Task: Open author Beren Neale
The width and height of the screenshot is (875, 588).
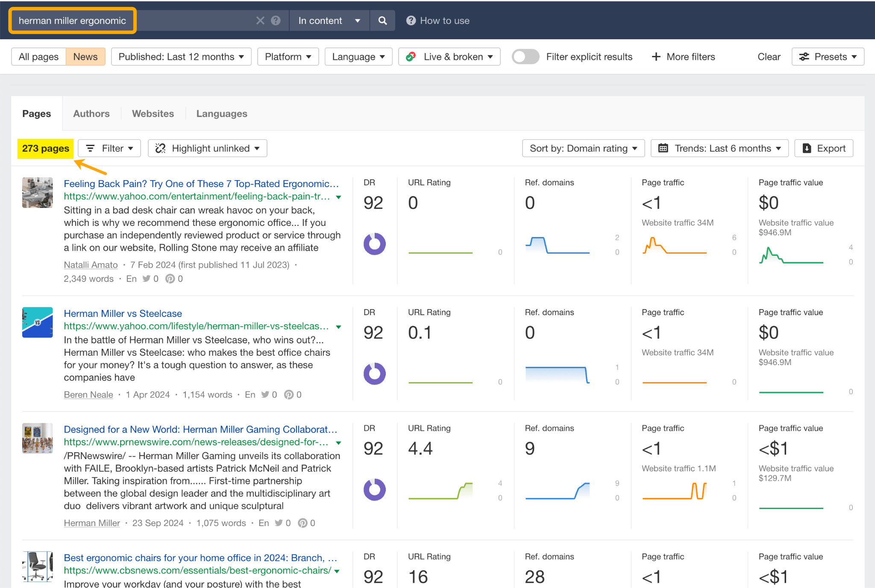Action: pos(88,395)
